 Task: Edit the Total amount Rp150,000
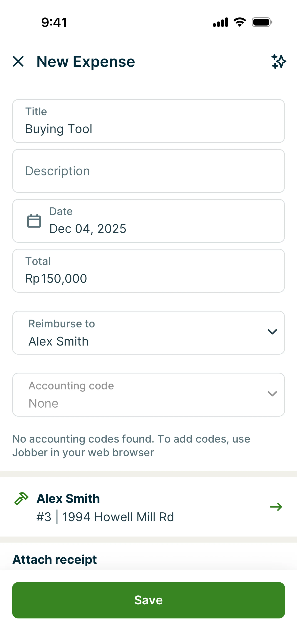click(x=148, y=271)
